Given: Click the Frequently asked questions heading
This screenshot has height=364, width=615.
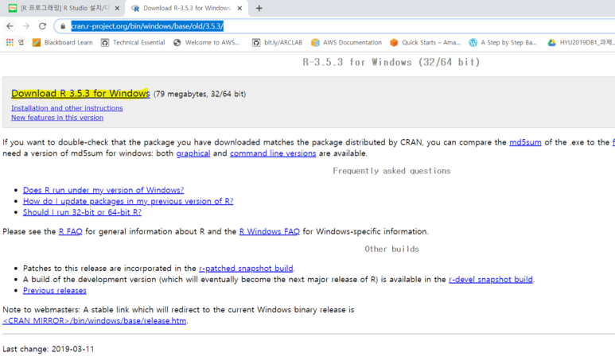Looking at the screenshot, I should [391, 171].
